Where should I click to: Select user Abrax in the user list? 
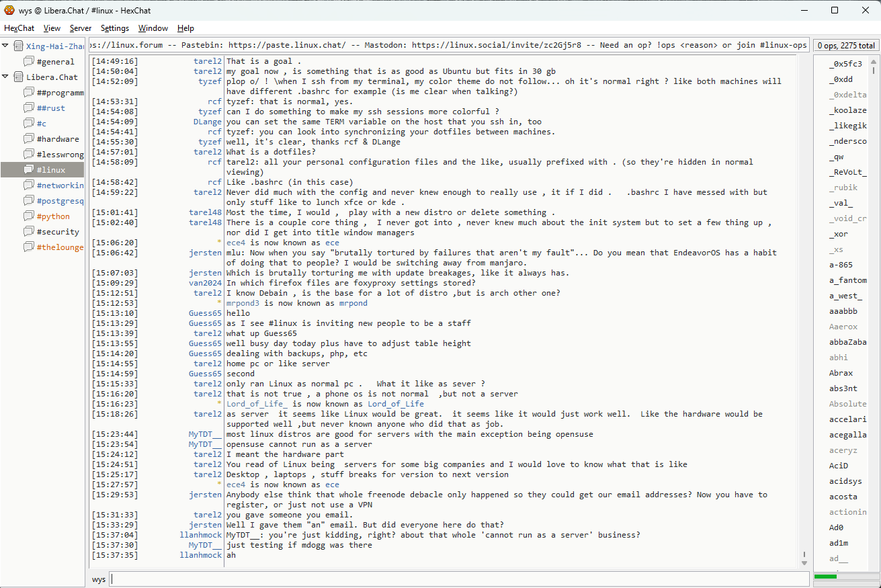click(x=841, y=373)
